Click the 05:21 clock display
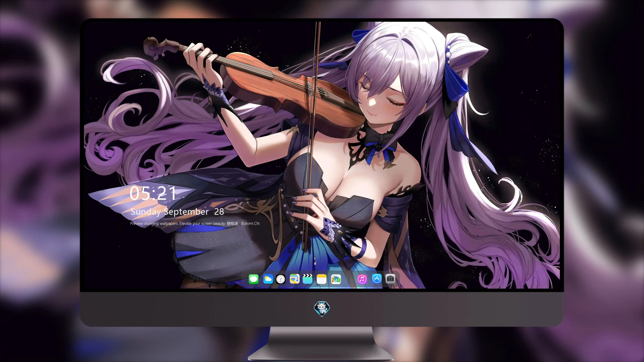 [x=153, y=193]
